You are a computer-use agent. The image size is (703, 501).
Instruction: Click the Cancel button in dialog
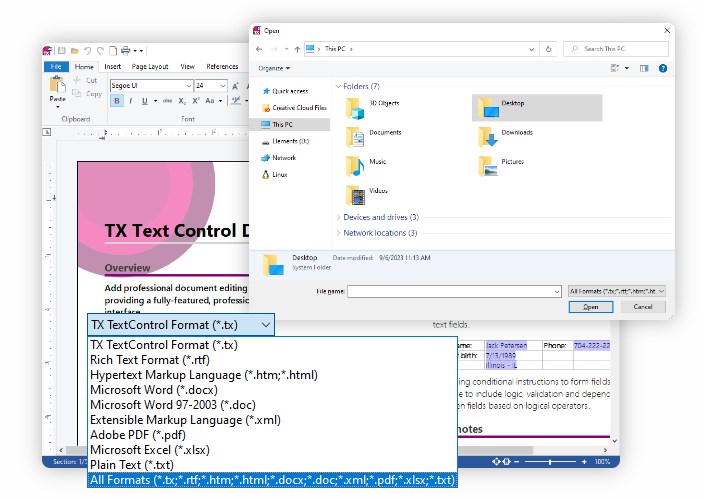click(x=643, y=307)
